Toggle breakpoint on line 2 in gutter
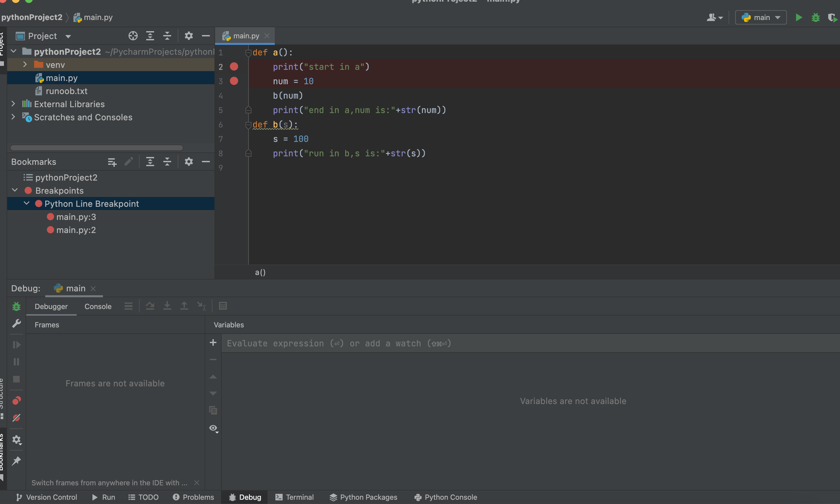The width and height of the screenshot is (840, 504). [234, 67]
